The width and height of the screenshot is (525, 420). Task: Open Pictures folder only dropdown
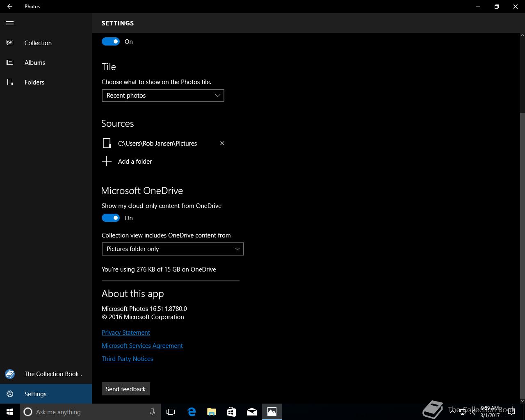pyautogui.click(x=173, y=249)
